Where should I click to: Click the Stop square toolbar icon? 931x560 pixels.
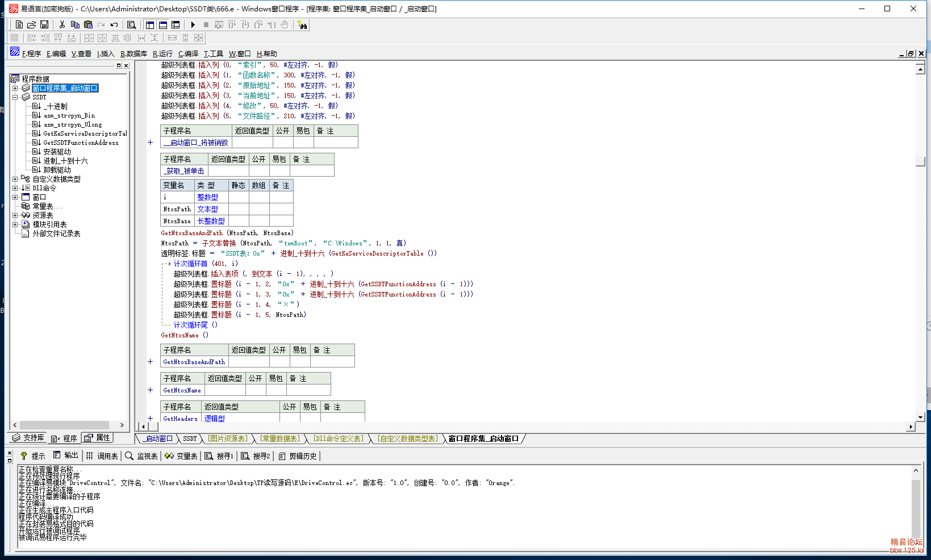tap(206, 25)
